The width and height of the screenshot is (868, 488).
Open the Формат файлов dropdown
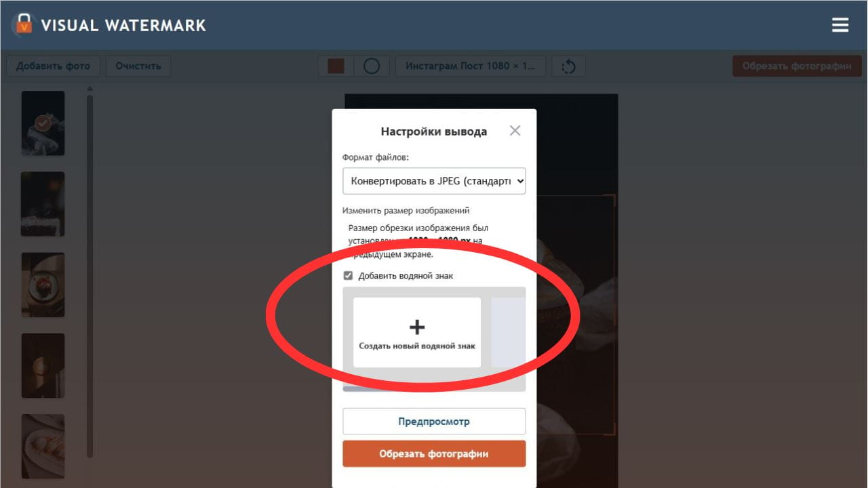(x=434, y=181)
